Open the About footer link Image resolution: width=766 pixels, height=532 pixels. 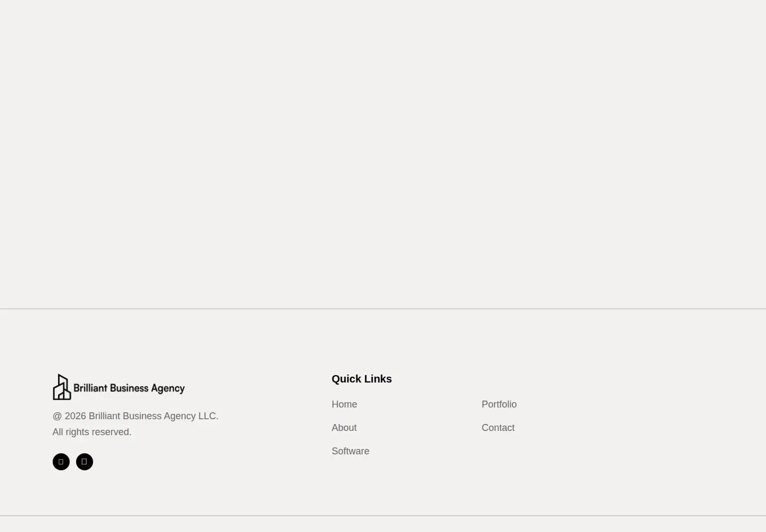344,428
